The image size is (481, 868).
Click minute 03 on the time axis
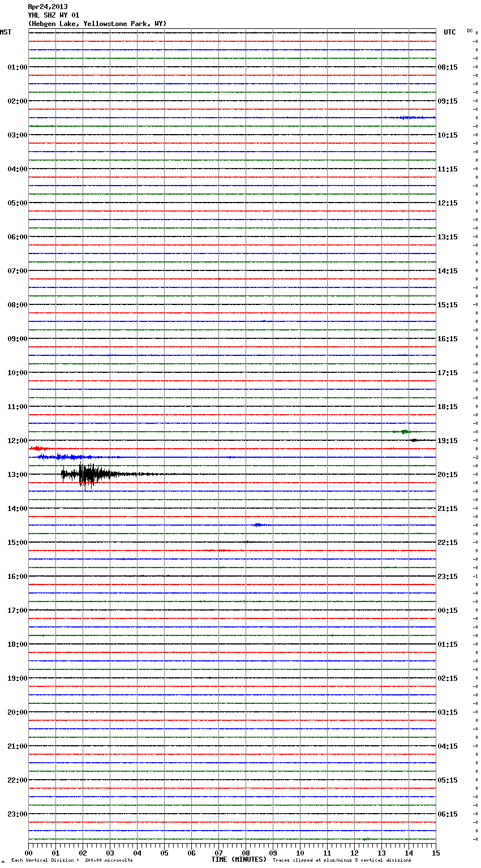110,853
